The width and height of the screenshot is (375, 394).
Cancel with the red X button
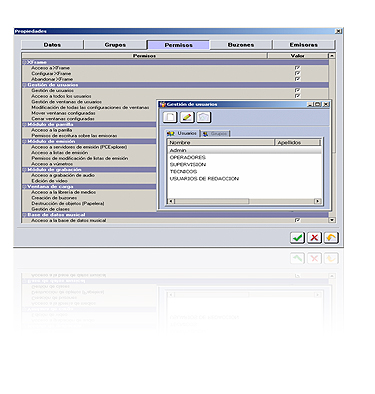click(314, 238)
